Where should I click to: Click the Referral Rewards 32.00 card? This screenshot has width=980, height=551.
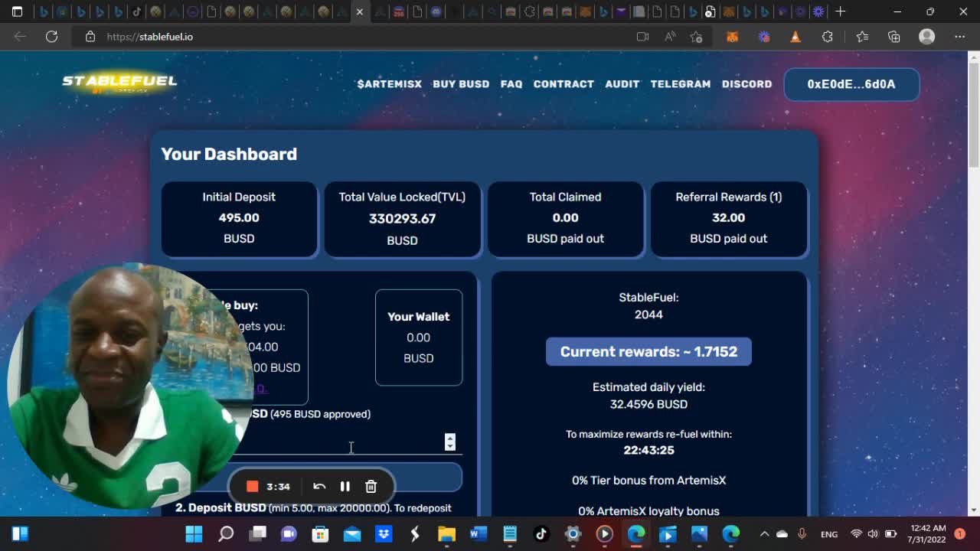[x=729, y=219]
